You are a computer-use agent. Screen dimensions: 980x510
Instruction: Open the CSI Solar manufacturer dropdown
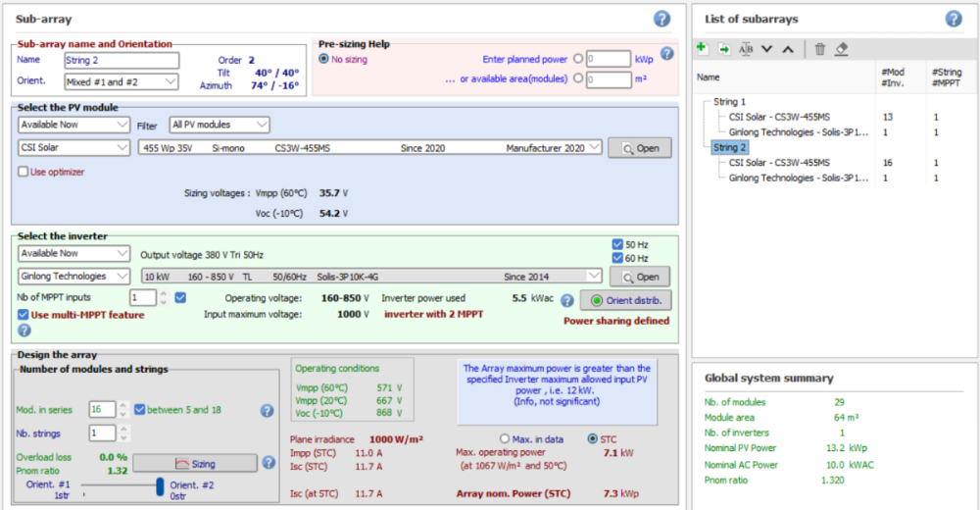tap(73, 147)
